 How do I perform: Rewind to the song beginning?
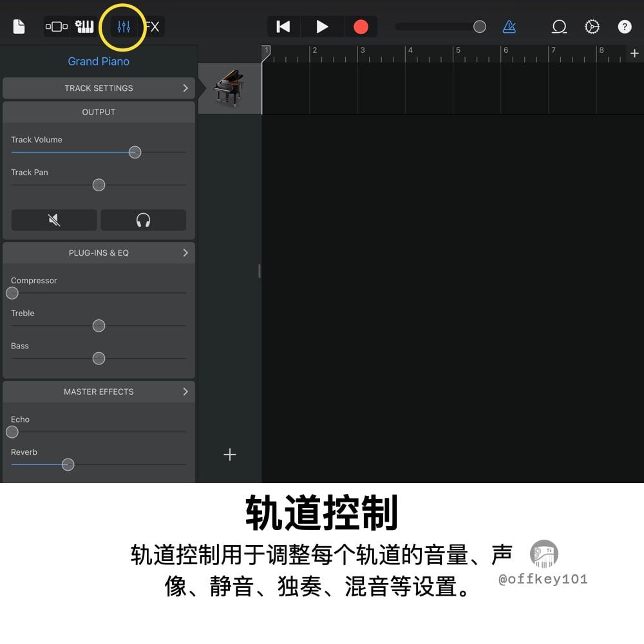pyautogui.click(x=283, y=26)
